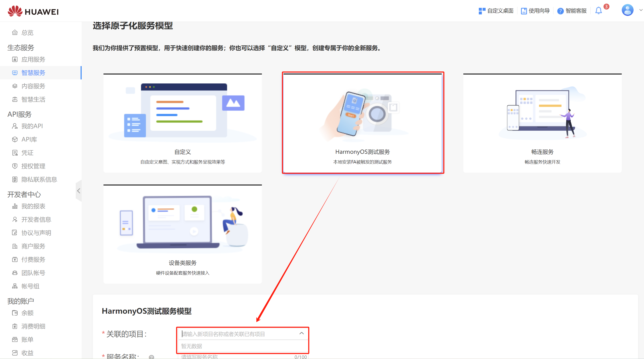The height and width of the screenshot is (359, 644).
Task: Collapse the left sidebar arrow handle
Action: 78,191
